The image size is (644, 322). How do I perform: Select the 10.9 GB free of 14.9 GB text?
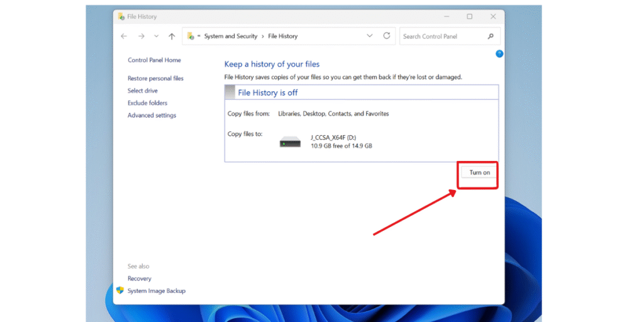341,145
